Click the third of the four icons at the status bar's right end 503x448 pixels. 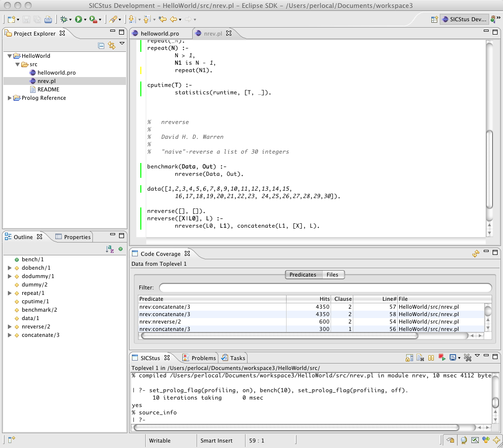[486, 440]
